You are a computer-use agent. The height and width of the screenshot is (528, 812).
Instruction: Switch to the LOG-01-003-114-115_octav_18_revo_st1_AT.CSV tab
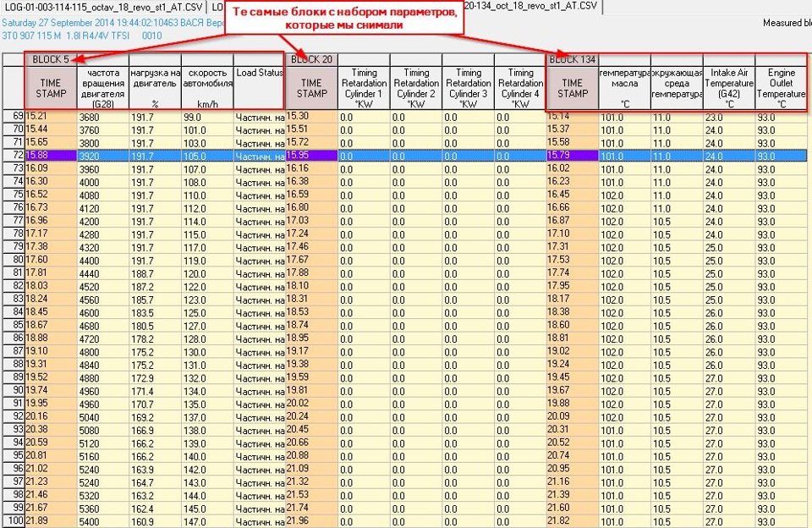click(103, 6)
